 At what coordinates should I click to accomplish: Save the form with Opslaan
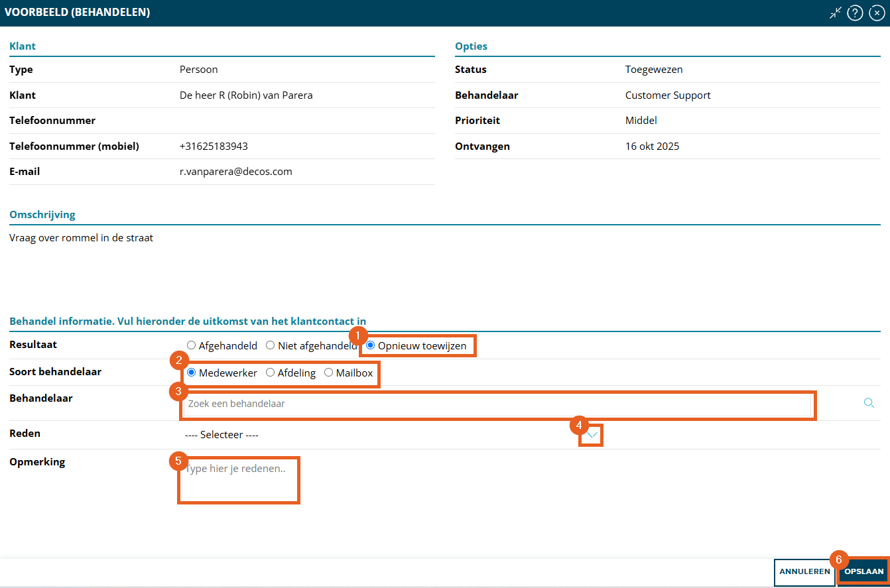tap(863, 571)
